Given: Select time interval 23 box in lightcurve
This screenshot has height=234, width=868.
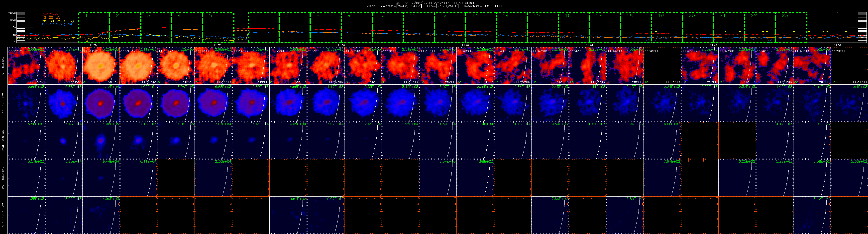Looking at the screenshot, I should pyautogui.click(x=791, y=28).
